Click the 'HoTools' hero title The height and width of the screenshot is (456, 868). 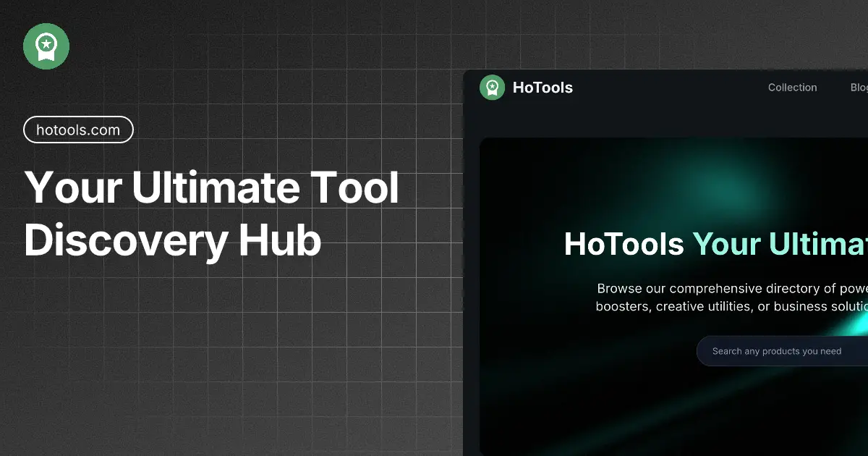[x=624, y=244]
